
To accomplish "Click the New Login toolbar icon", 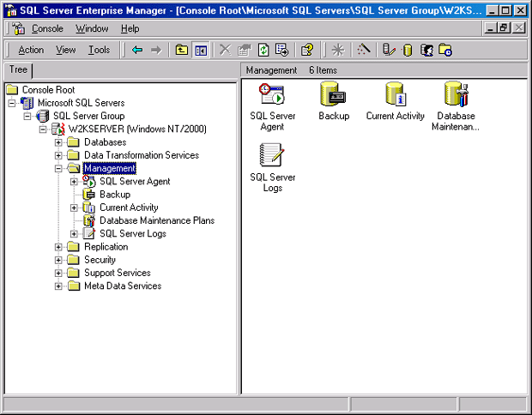I will click(426, 51).
